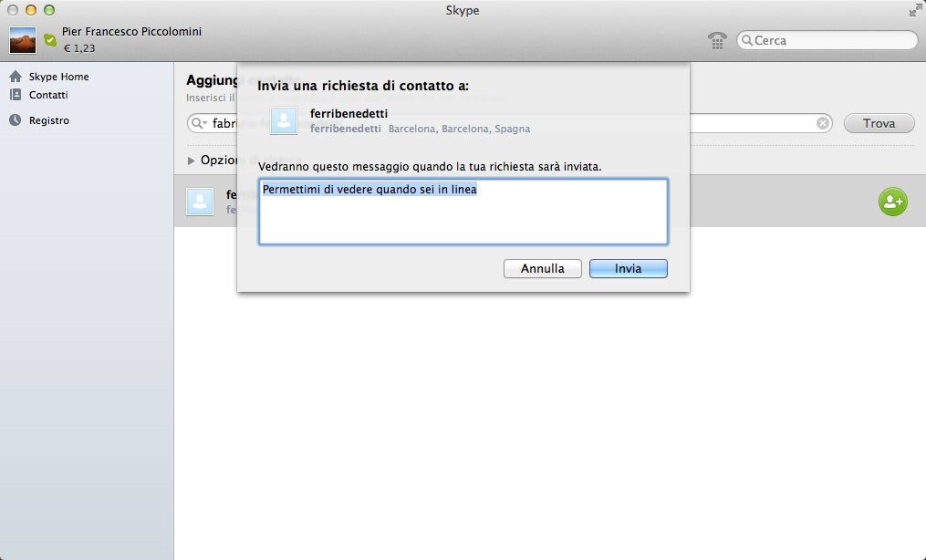Image resolution: width=926 pixels, height=560 pixels.
Task: Click the online status icon beside the profile name
Action: pos(50,40)
